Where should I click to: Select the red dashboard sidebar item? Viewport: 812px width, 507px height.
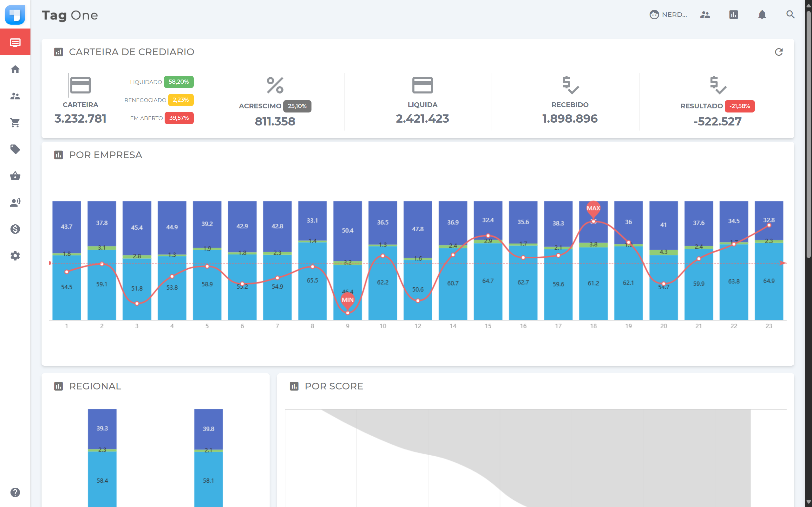pyautogui.click(x=15, y=42)
